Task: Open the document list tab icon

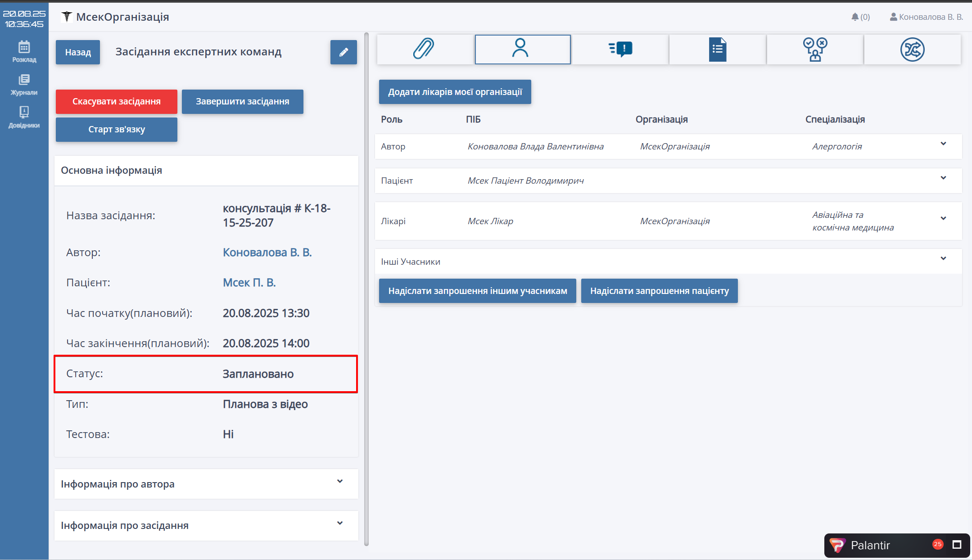Action: (717, 49)
